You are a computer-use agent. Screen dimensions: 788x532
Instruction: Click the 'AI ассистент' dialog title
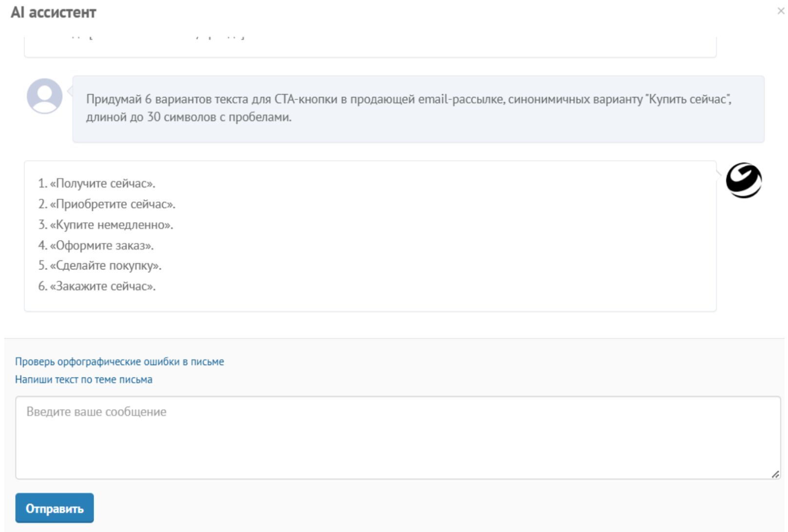tap(54, 12)
